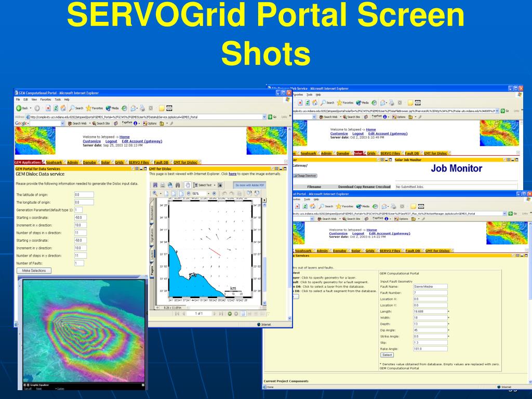Image resolution: width=532 pixels, height=399 pixels.
Task: Click Refresh icon in File Browser Web Service window
Action: coord(308,102)
